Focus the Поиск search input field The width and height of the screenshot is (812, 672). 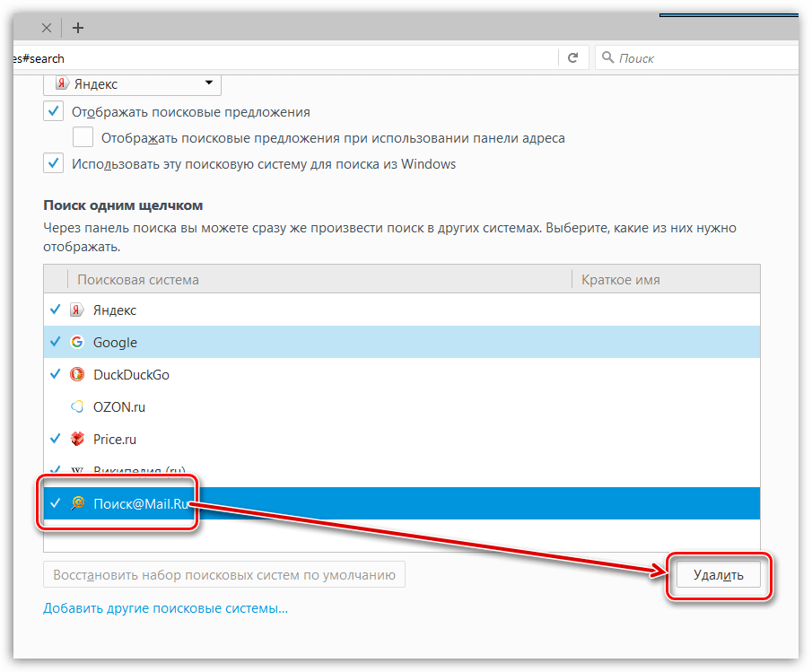pyautogui.click(x=696, y=58)
